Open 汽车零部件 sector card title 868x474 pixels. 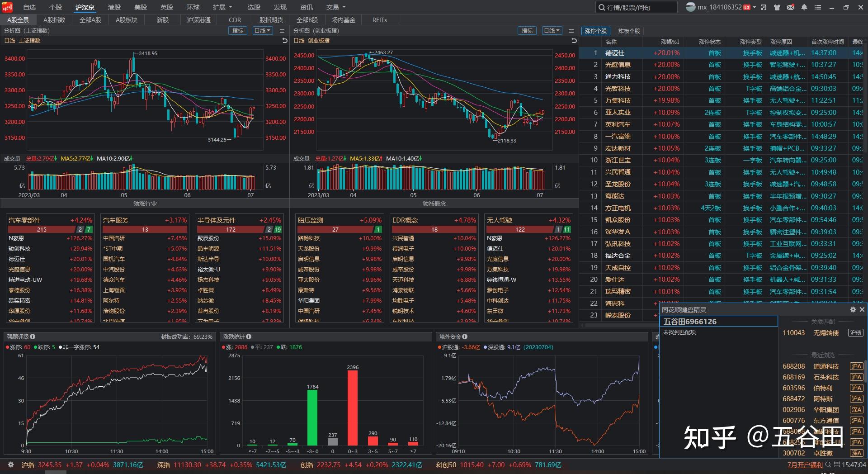24,220
